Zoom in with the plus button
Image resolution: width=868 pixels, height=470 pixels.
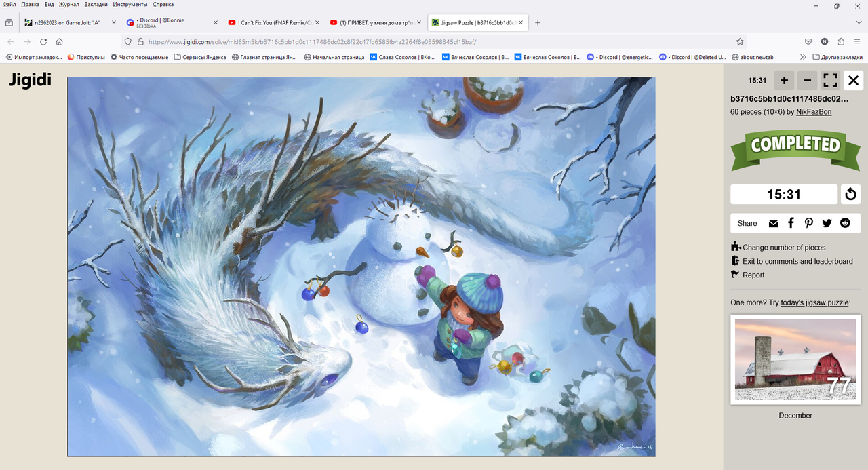[x=784, y=80]
